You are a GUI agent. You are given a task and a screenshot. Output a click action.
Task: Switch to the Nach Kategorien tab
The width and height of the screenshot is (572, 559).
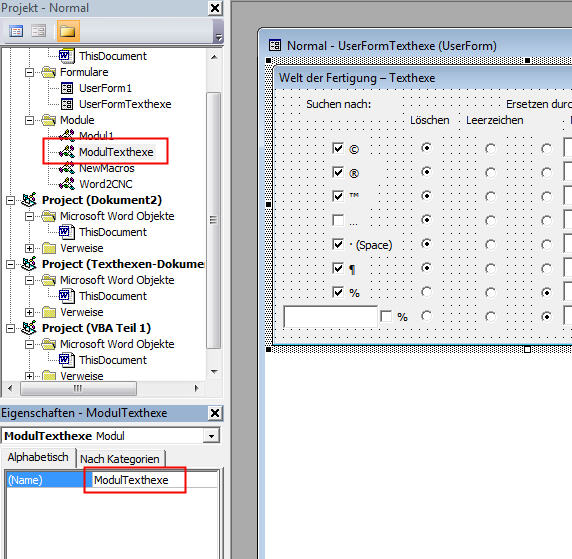[x=120, y=459]
